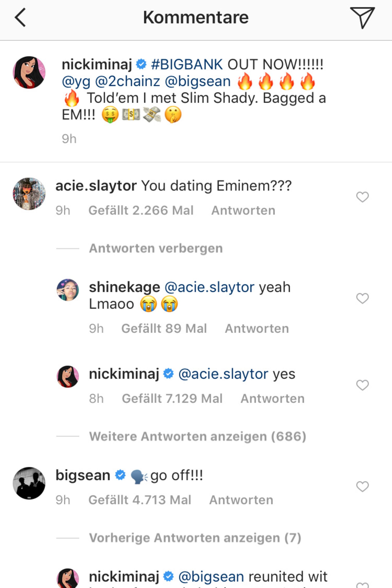Open the "Gefällt 2.266 Mal" likes list
392x588 pixels.
pyautogui.click(x=141, y=211)
